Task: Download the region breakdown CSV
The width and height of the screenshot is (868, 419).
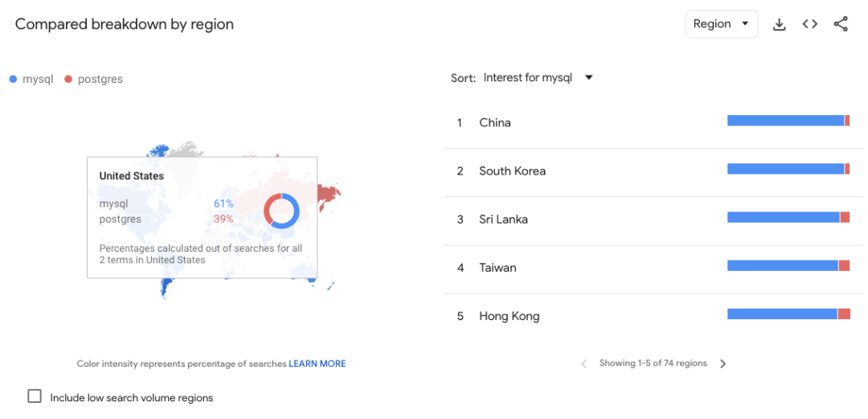Action: (x=779, y=24)
